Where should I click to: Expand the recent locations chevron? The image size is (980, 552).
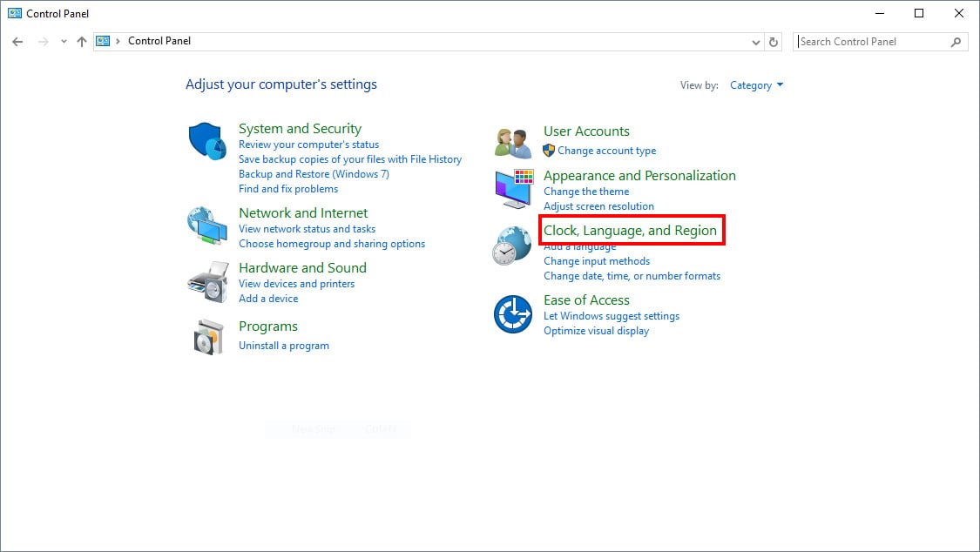pos(63,42)
